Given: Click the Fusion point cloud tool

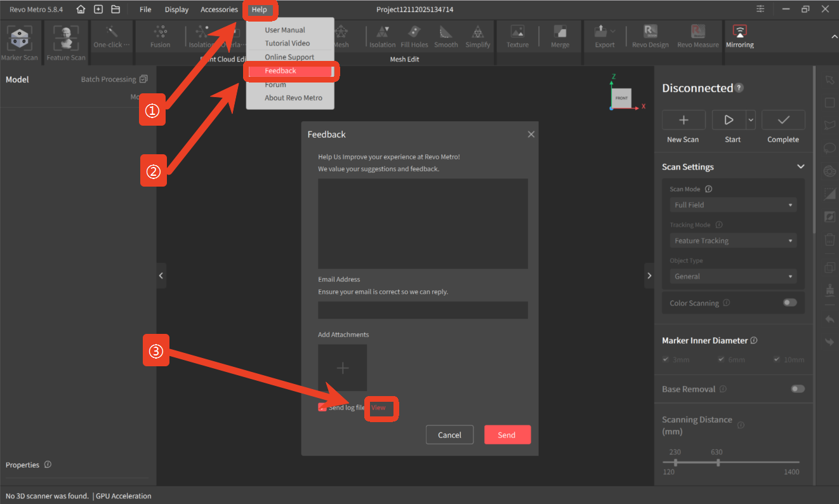Looking at the screenshot, I should click(160, 36).
